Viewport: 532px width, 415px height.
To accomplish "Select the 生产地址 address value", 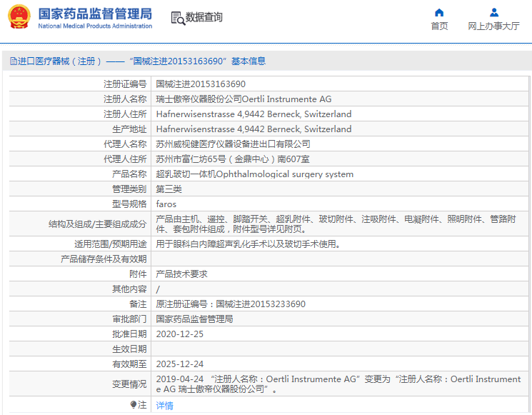I will 254,129.
